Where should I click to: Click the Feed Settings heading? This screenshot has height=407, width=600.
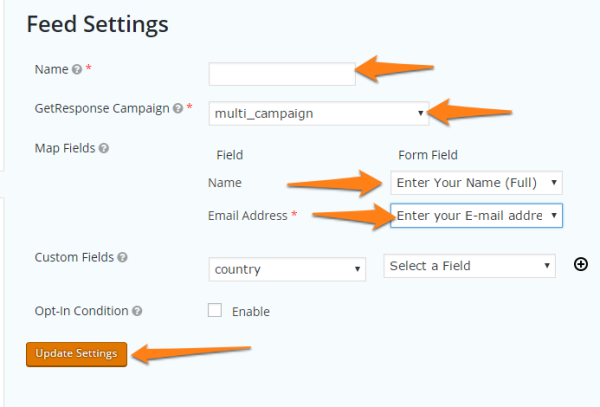coord(98,24)
